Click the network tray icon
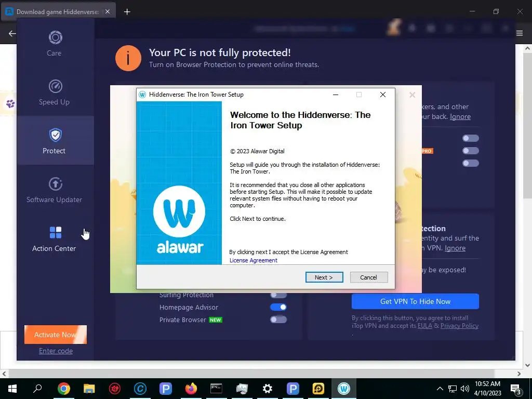The height and width of the screenshot is (399, 532). pyautogui.click(x=453, y=389)
